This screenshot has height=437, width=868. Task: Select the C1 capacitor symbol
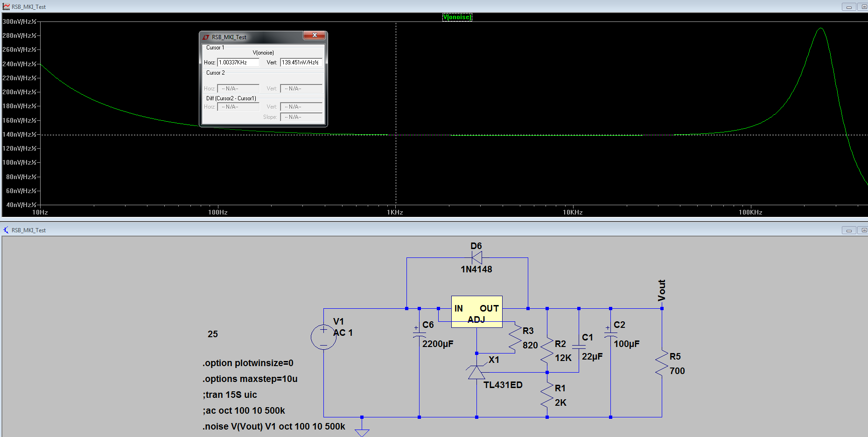tap(579, 347)
